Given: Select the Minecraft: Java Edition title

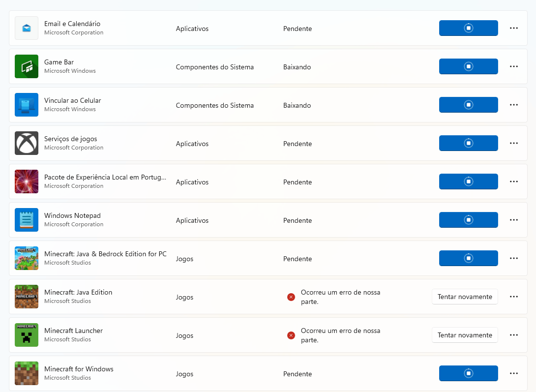Looking at the screenshot, I should (78, 292).
